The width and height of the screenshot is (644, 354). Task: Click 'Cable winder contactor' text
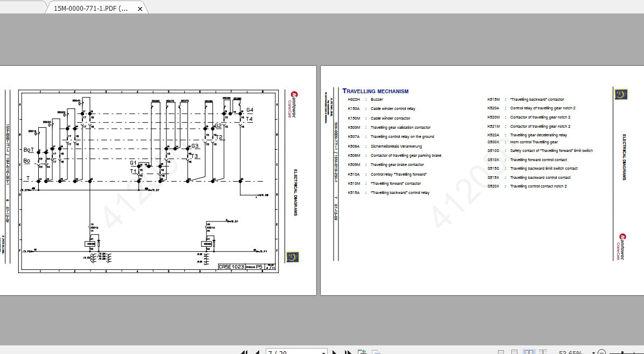point(390,119)
